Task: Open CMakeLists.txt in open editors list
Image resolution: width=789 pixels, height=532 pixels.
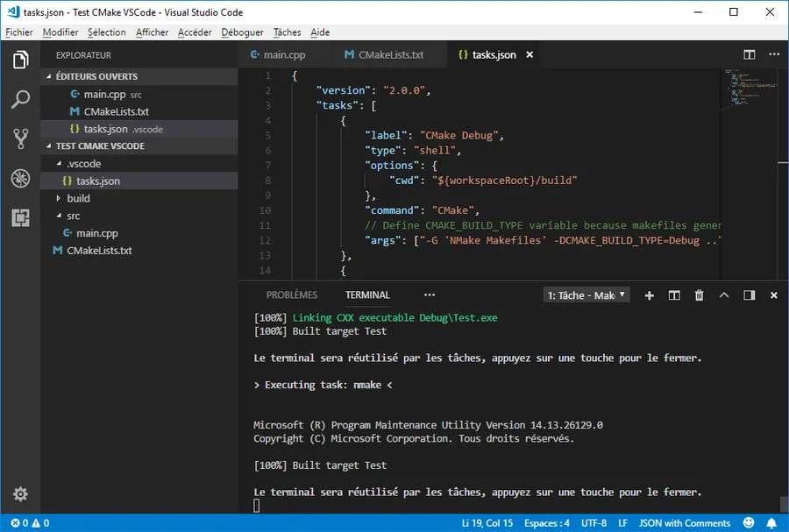Action: click(x=139, y=111)
